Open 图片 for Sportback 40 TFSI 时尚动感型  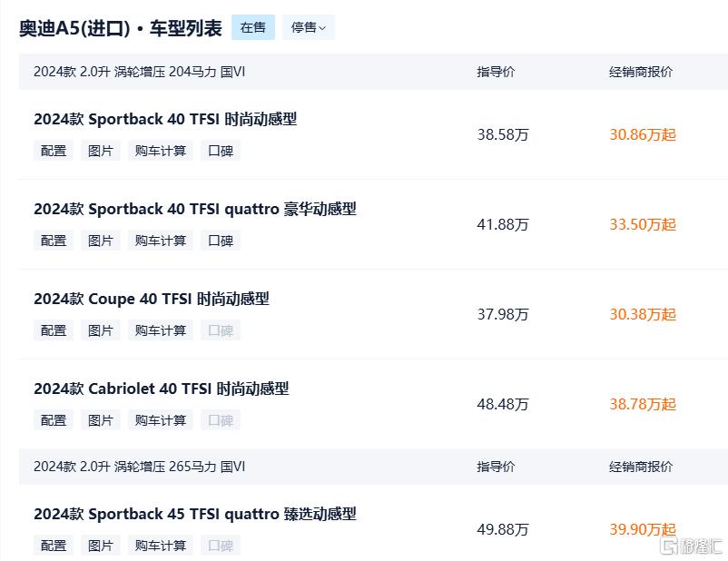(x=101, y=151)
